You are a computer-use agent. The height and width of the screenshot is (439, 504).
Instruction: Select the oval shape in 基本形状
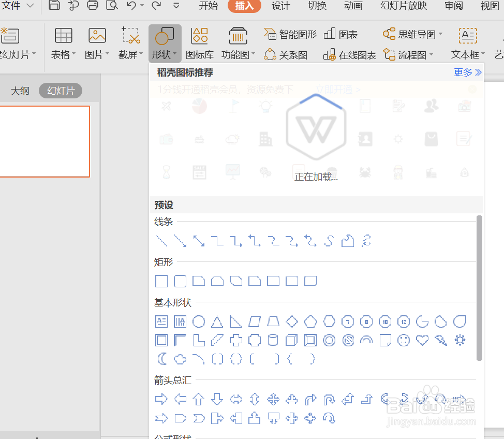click(x=199, y=321)
